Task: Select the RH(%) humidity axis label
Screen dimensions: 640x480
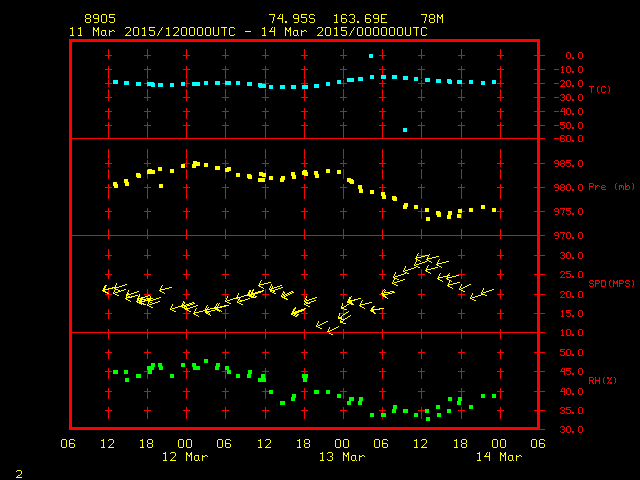Action: (x=601, y=381)
